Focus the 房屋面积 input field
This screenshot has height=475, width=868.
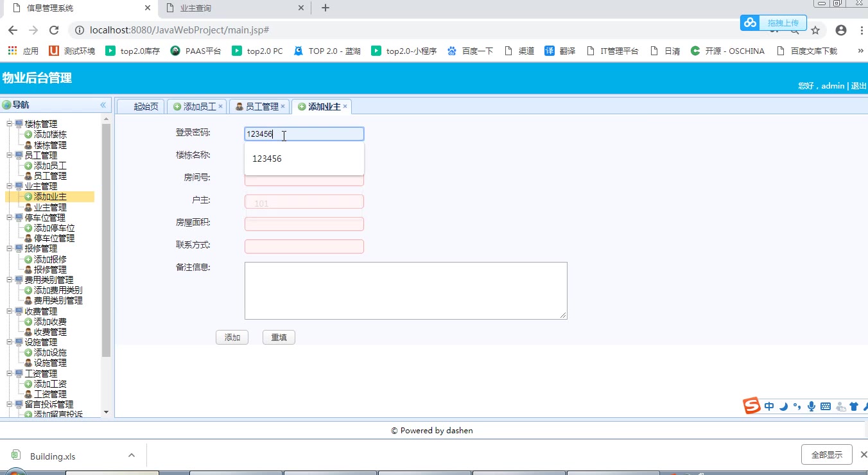pyautogui.click(x=304, y=224)
